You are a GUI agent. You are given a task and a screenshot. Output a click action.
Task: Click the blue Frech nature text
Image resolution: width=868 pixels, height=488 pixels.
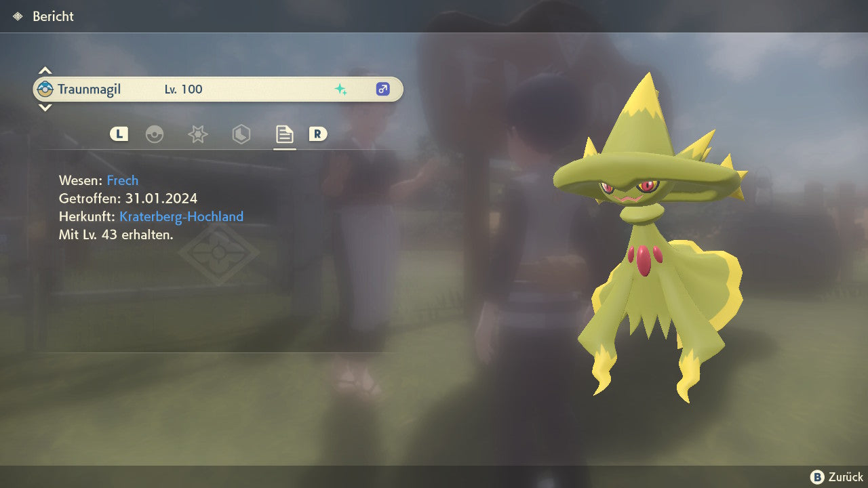tap(122, 180)
